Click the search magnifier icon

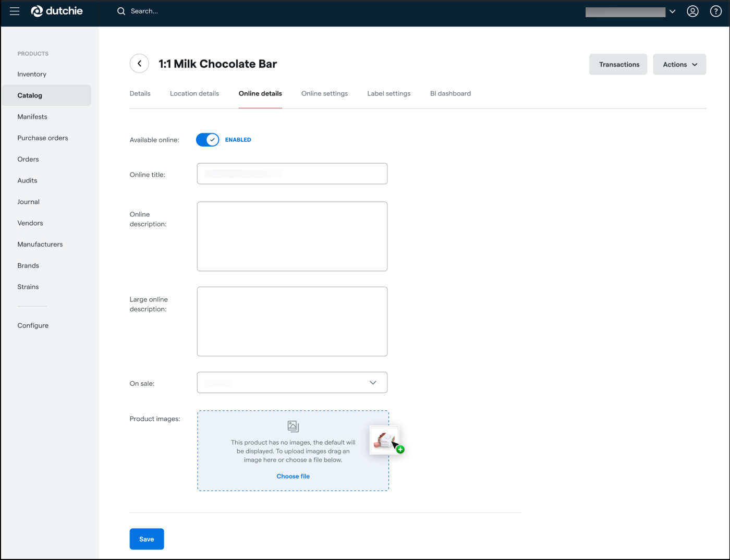pyautogui.click(x=121, y=11)
